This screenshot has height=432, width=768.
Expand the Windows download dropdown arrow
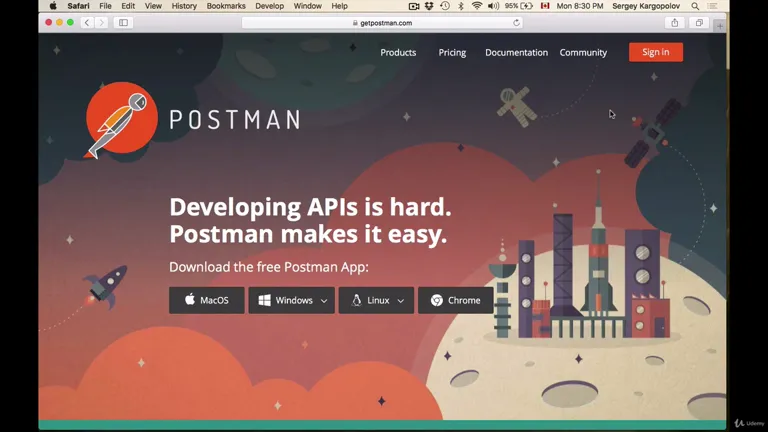tap(324, 301)
